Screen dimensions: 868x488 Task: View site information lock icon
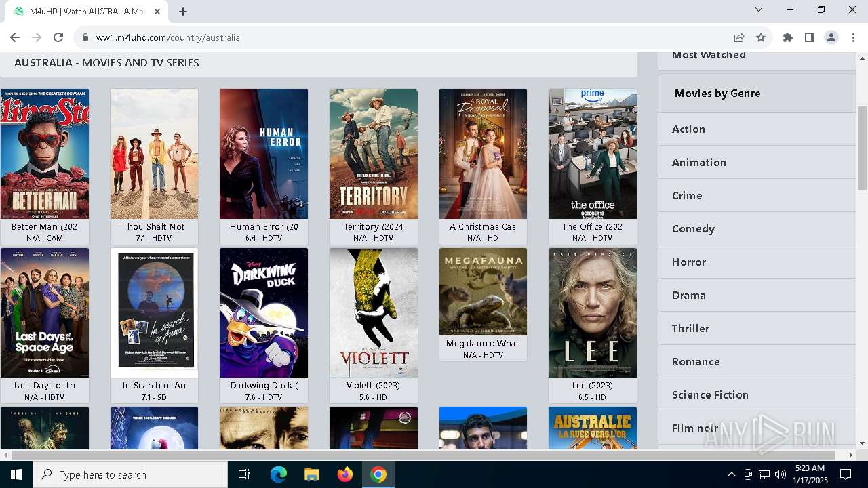[85, 37]
